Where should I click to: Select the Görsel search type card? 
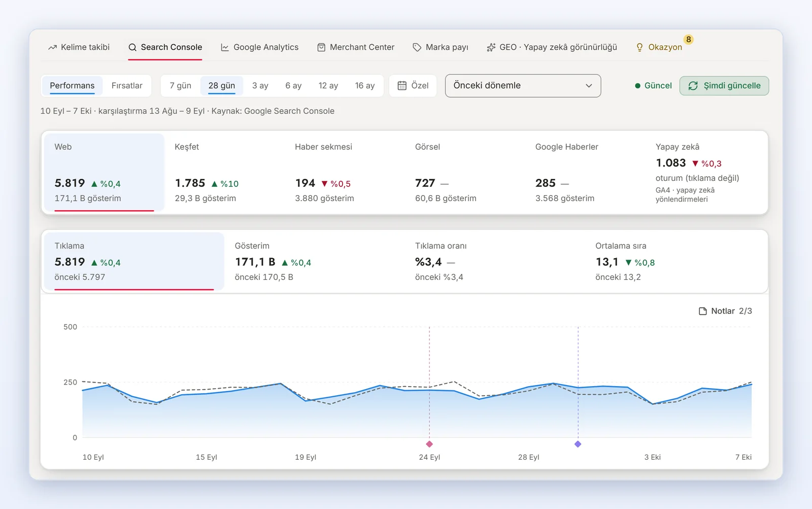465,173
